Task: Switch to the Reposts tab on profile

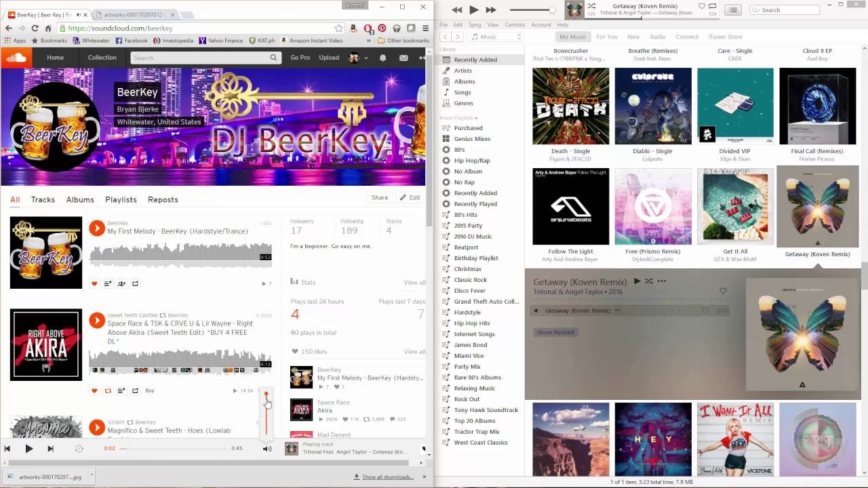Action: pos(163,200)
